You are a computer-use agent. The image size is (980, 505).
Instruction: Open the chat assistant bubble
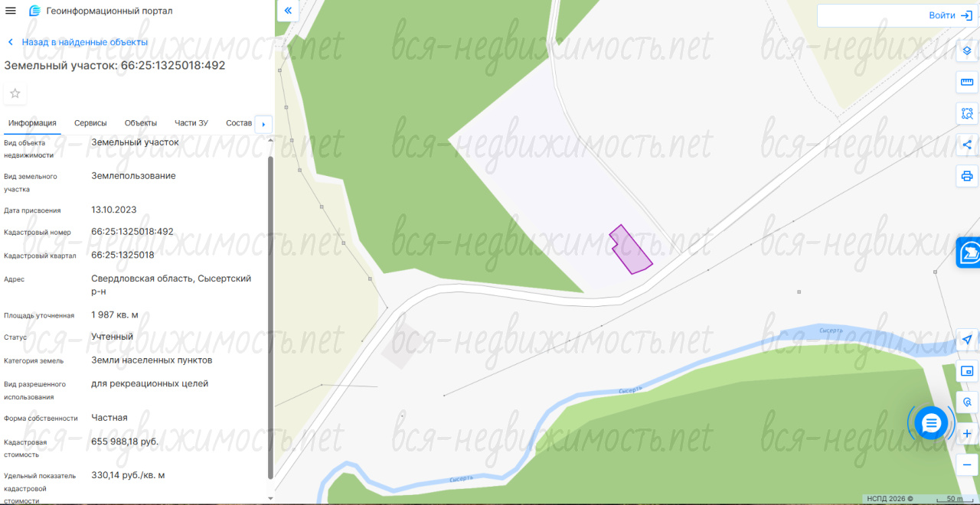coord(931,422)
